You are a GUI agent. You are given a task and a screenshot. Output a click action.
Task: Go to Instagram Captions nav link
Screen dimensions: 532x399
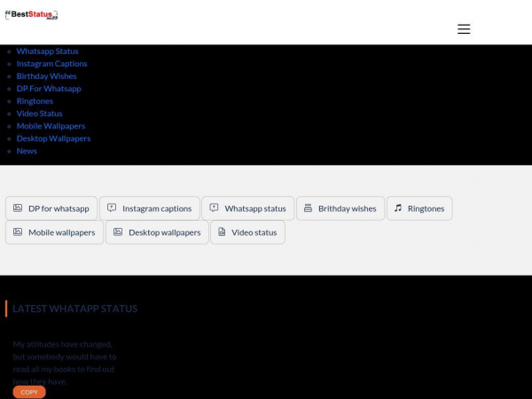(52, 64)
